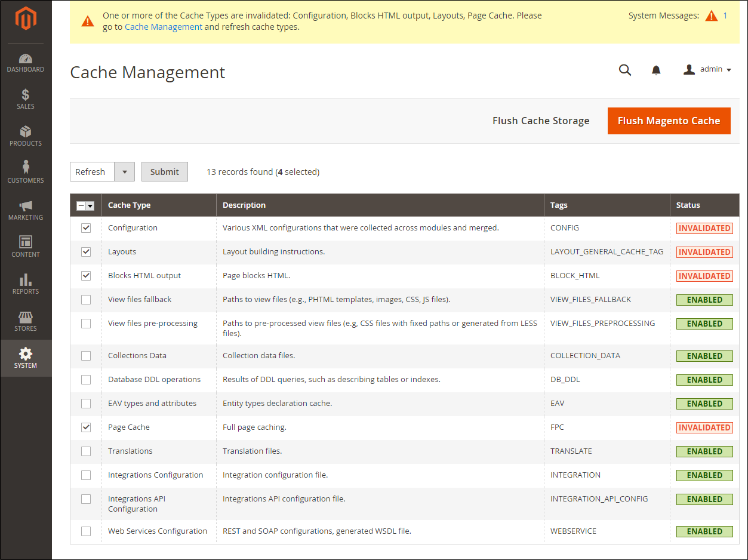Click the Submit button
Image resolution: width=748 pixels, height=560 pixels.
[x=165, y=172]
